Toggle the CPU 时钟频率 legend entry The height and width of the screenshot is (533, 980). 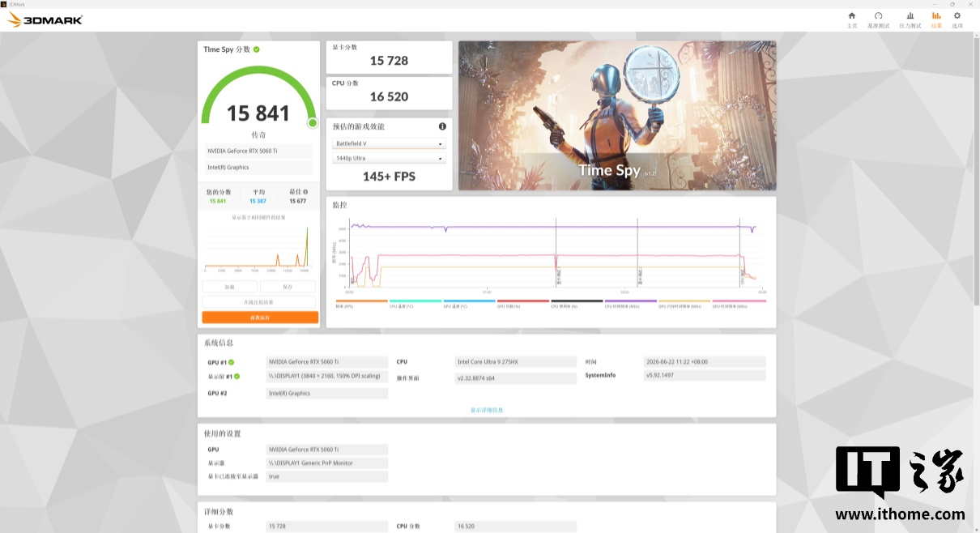coord(631,304)
